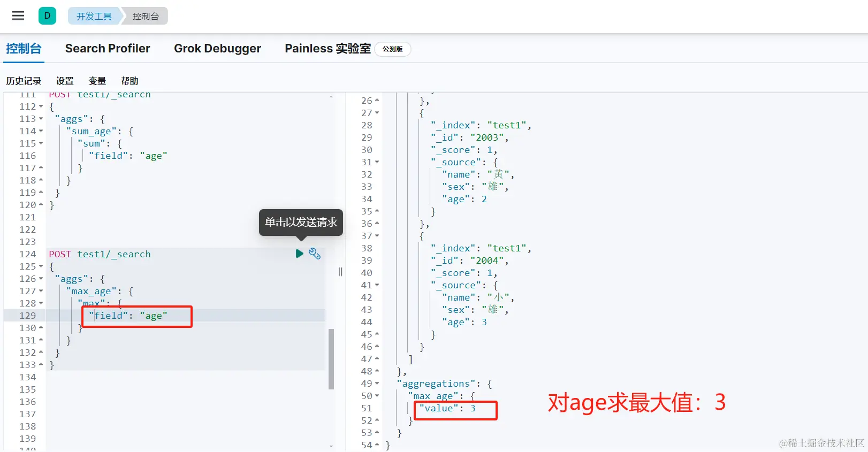Image resolution: width=868 pixels, height=452 pixels.
Task: Open the Painless 实验室 tab
Action: pos(328,49)
